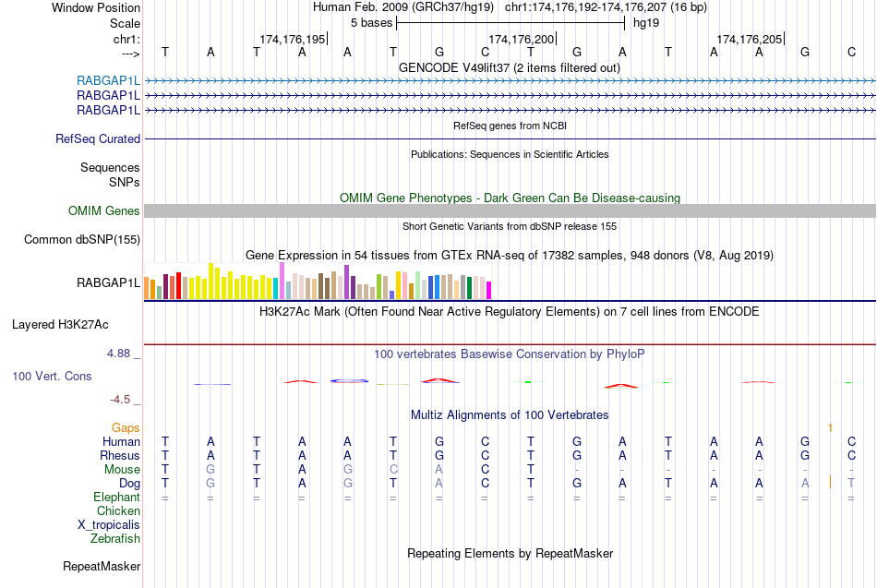Screen dimensions: 877x588
Task: Click RABGAP1L label beside GTEx bar chart
Action: pyautogui.click(x=108, y=283)
